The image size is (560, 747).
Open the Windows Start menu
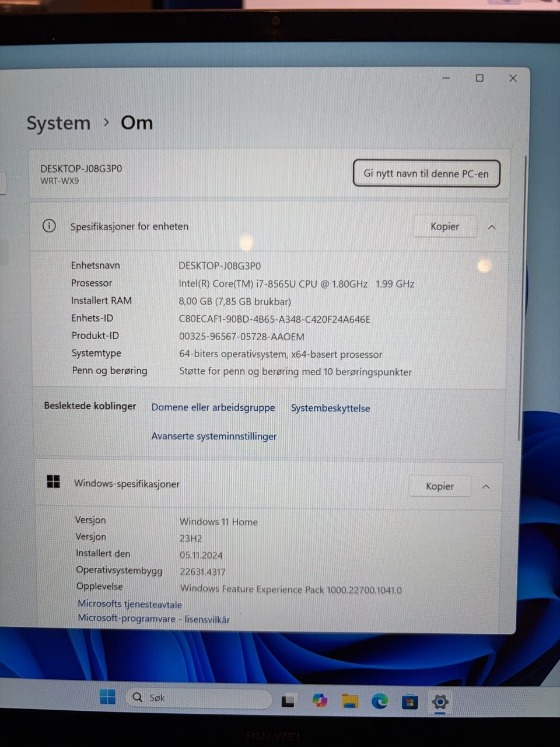tap(108, 697)
